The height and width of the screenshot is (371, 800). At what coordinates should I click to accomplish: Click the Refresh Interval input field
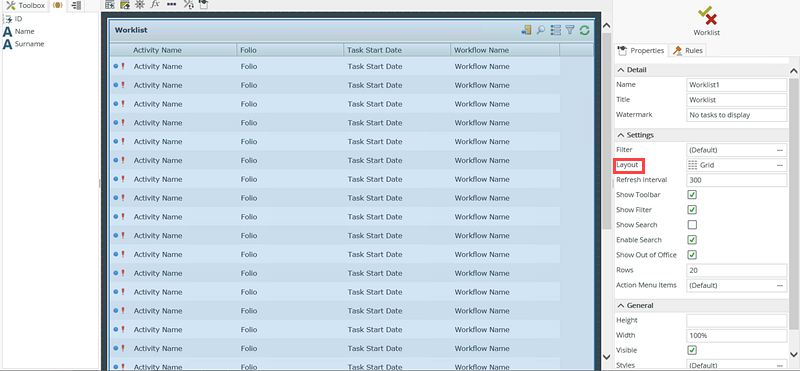point(737,180)
